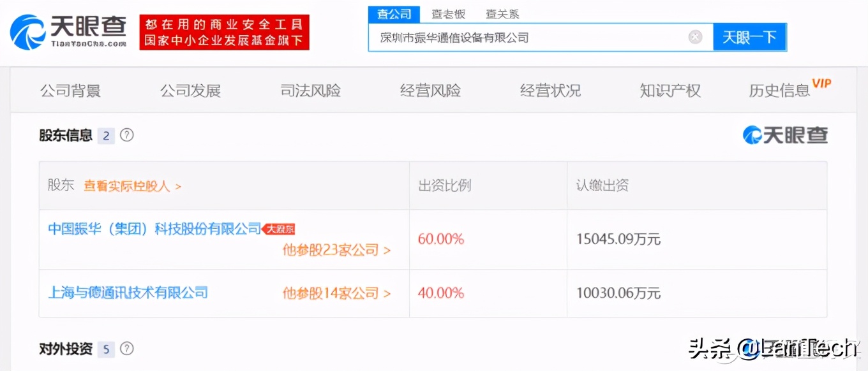Switch to the 查老板 search tab
Viewport: 868px width, 371px height.
tap(449, 14)
